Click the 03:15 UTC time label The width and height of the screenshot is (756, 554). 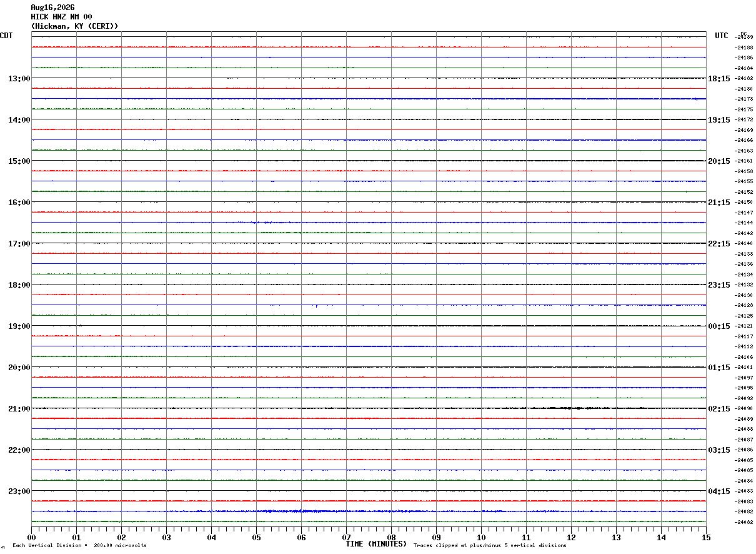point(719,450)
